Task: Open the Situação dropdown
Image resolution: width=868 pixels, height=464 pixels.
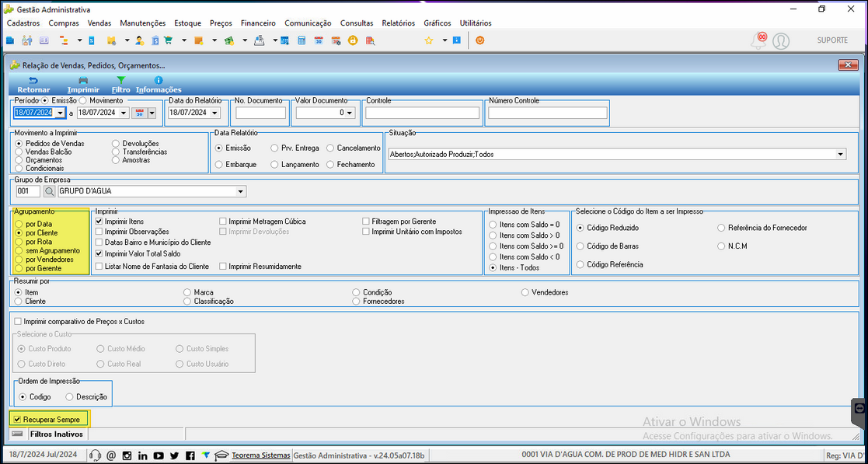Action: (841, 155)
